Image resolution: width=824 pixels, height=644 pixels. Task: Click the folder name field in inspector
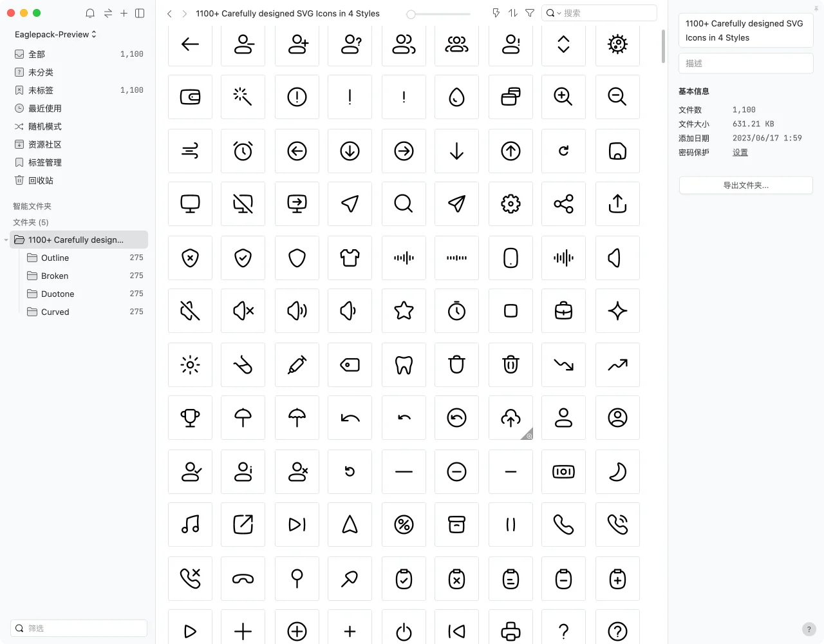(745, 30)
